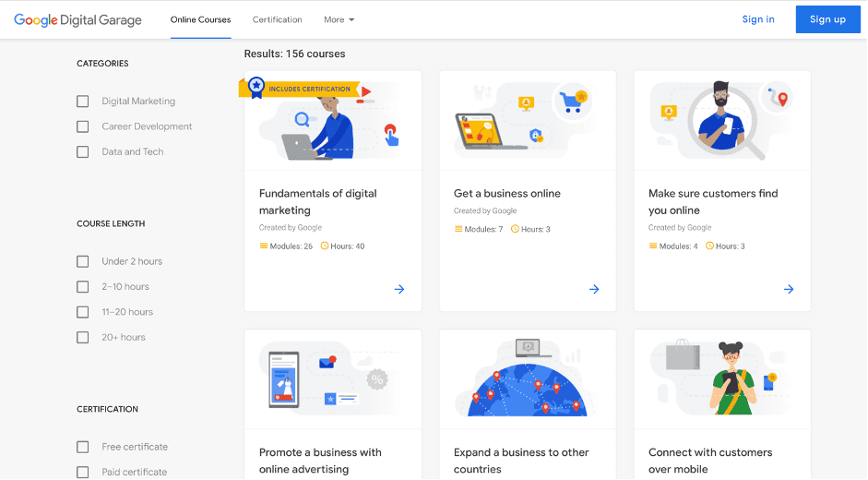The width and height of the screenshot is (868, 480).
Task: Click the Sign up button
Action: coord(827,19)
